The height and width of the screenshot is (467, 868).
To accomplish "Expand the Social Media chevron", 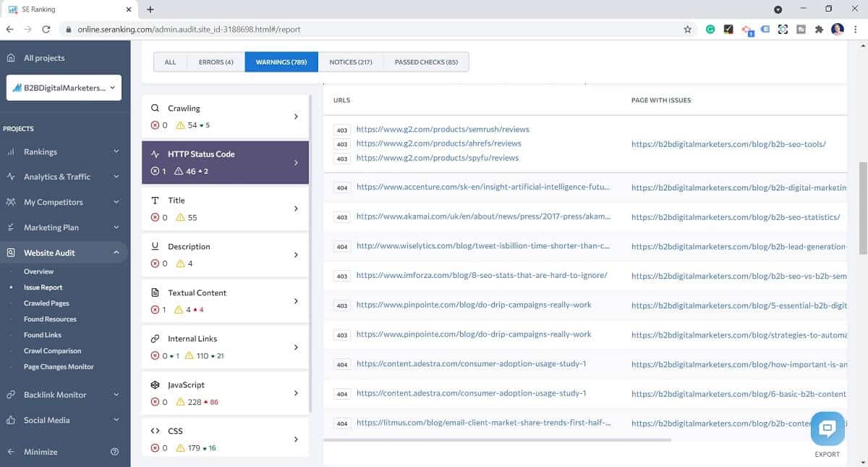I will tap(116, 420).
